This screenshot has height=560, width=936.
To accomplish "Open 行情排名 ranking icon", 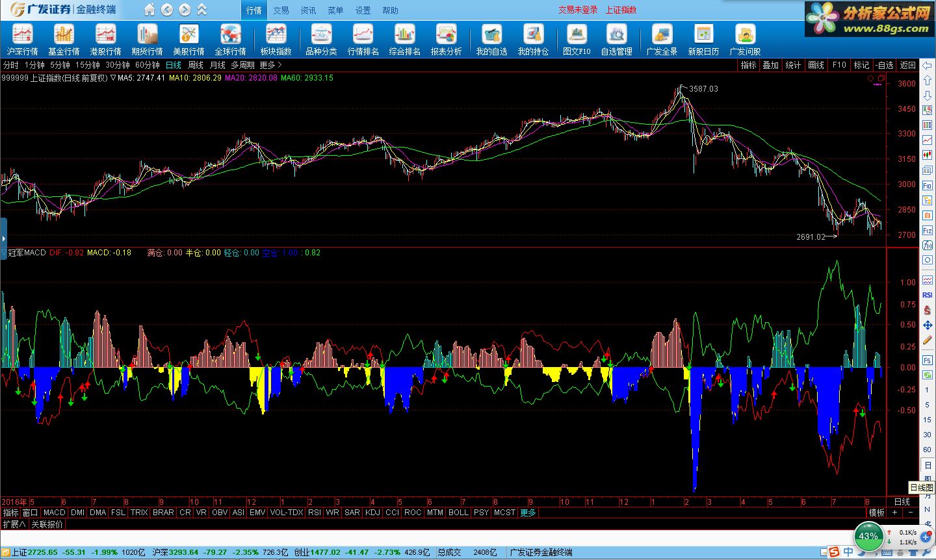I will (x=363, y=40).
